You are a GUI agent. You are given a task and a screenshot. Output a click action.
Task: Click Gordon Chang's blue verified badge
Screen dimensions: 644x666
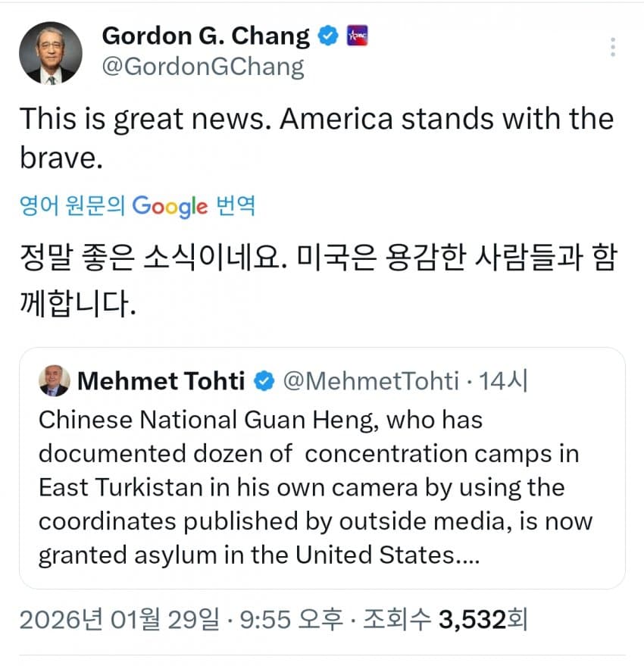[x=327, y=36]
